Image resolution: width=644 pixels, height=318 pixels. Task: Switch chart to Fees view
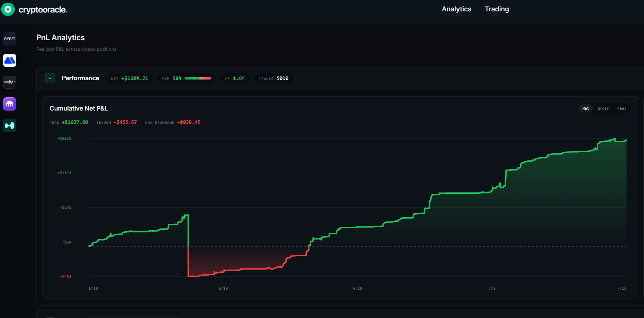coord(622,108)
